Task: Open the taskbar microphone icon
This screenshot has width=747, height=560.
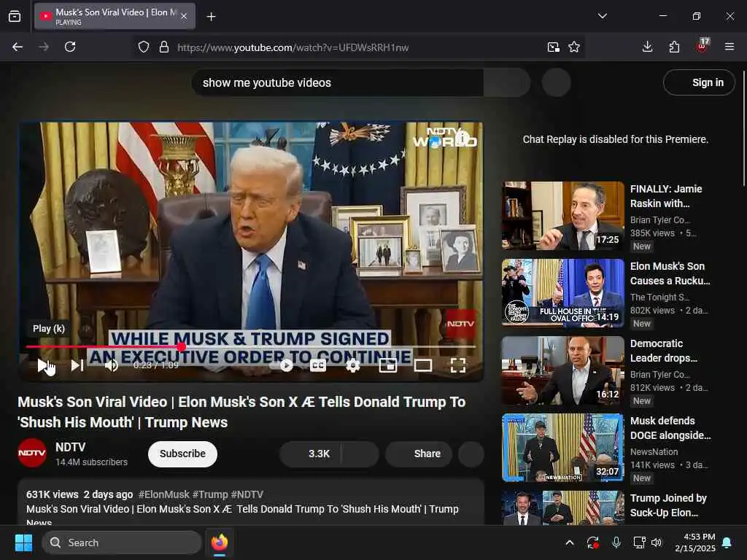Action: point(616,542)
